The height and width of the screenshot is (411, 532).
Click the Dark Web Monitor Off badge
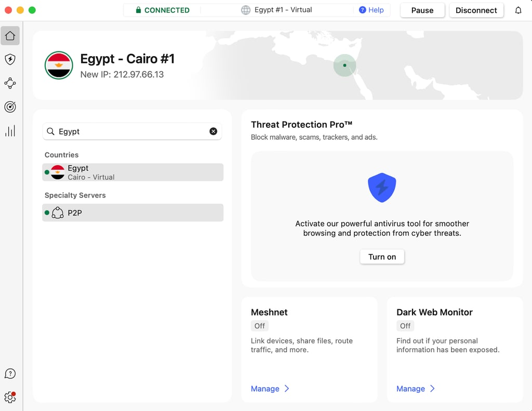(x=405, y=326)
